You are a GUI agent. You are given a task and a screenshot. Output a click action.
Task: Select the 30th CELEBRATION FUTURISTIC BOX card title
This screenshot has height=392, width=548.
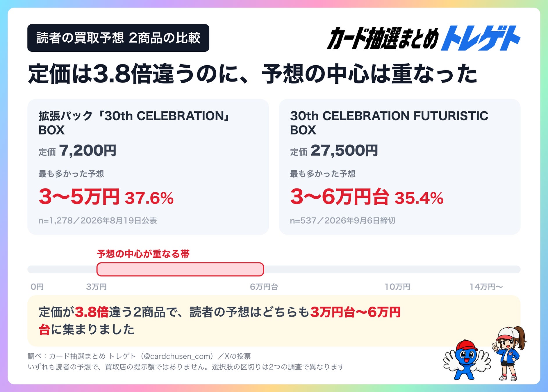click(389, 123)
